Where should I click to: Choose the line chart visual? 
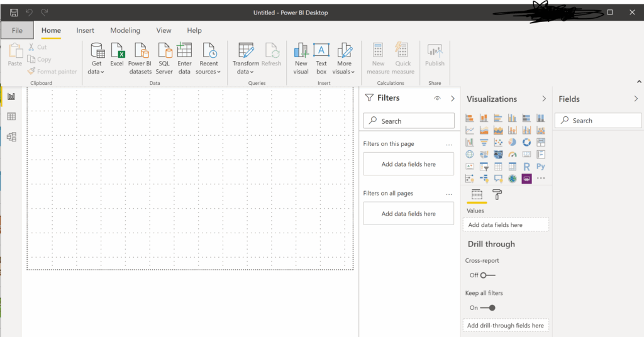[469, 130]
